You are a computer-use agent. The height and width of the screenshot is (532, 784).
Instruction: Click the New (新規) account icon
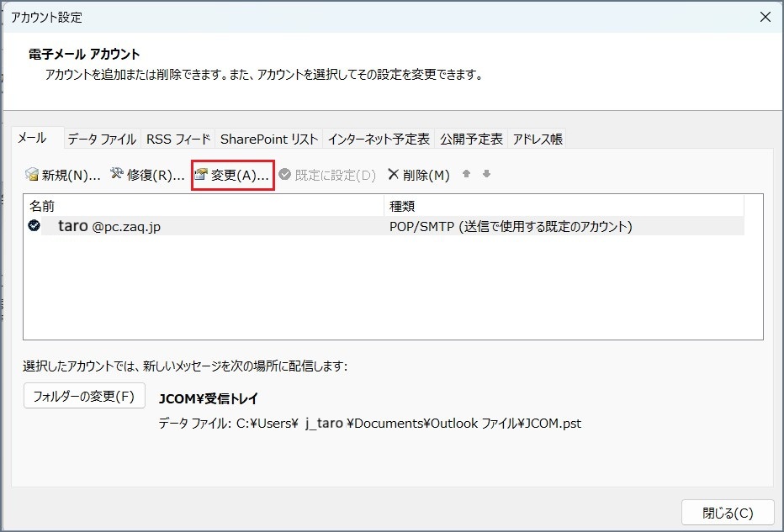33,175
